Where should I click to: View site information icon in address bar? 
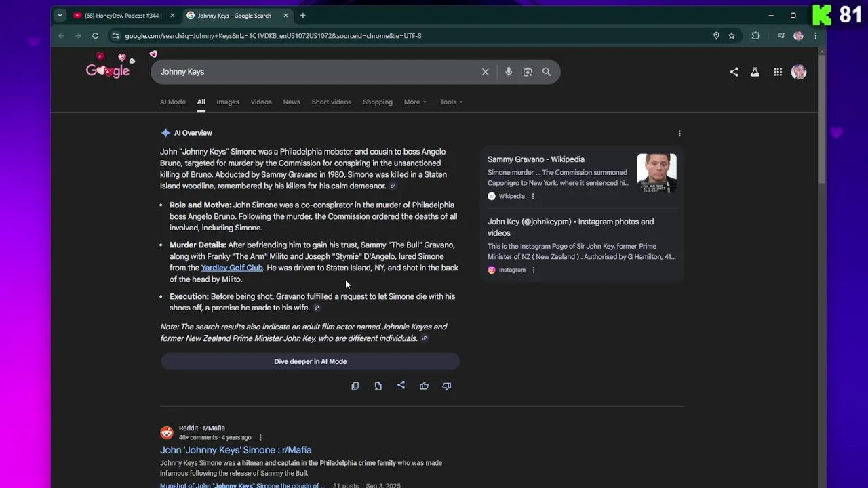[x=115, y=35]
